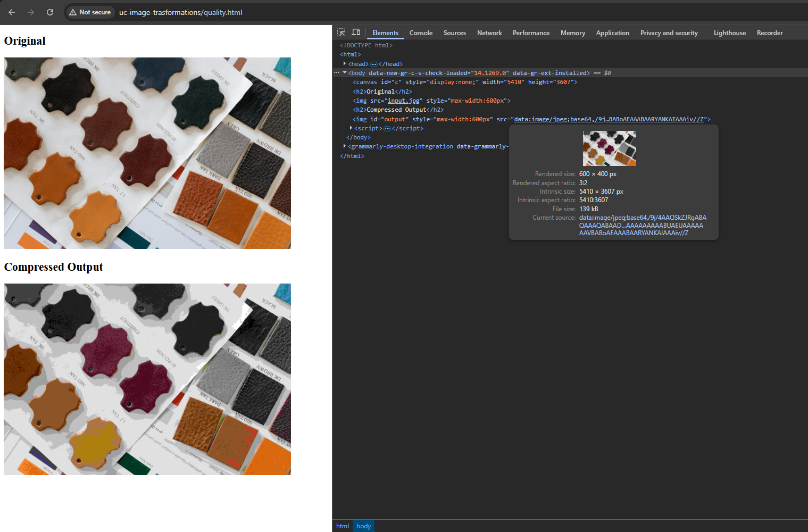Select the inspect element picker tool
This screenshot has width=808, height=532.
tap(341, 32)
